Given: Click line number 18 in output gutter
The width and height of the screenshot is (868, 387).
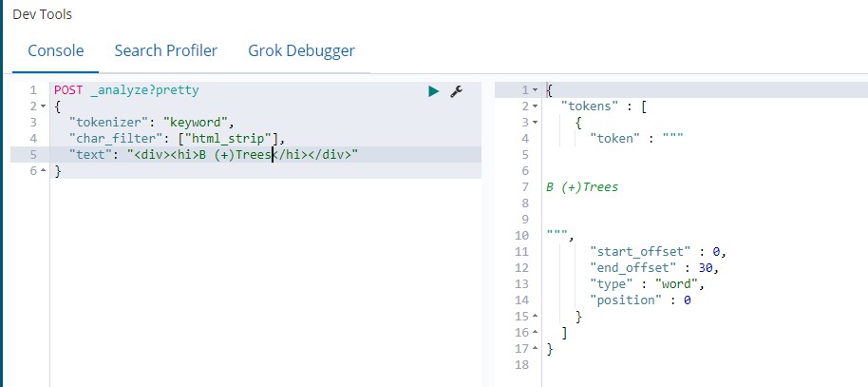Looking at the screenshot, I should tap(522, 365).
